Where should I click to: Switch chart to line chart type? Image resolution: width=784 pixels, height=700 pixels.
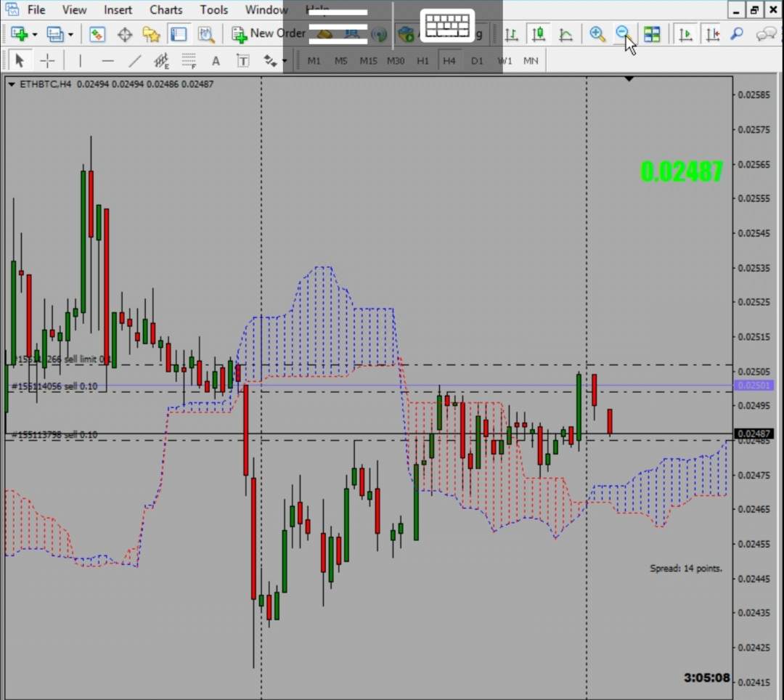(x=565, y=35)
